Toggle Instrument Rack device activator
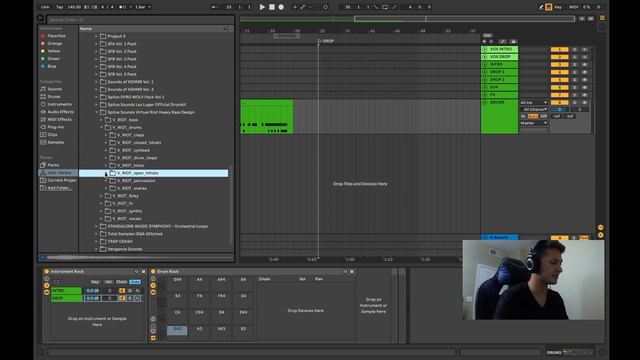Viewport: 640px width, 360px height. (x=47, y=271)
